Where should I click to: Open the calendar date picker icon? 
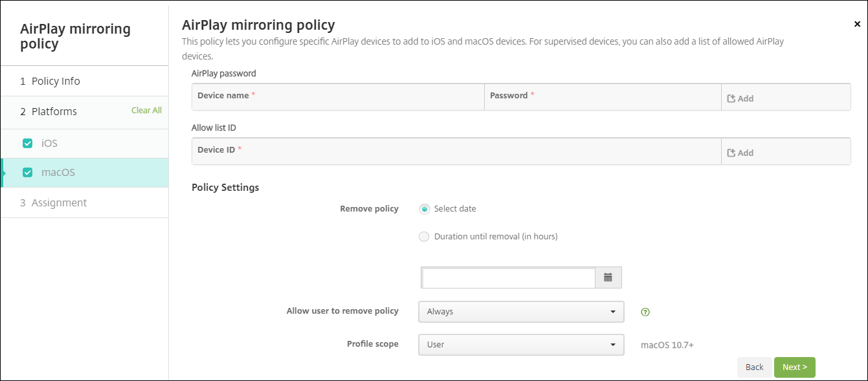(608, 278)
